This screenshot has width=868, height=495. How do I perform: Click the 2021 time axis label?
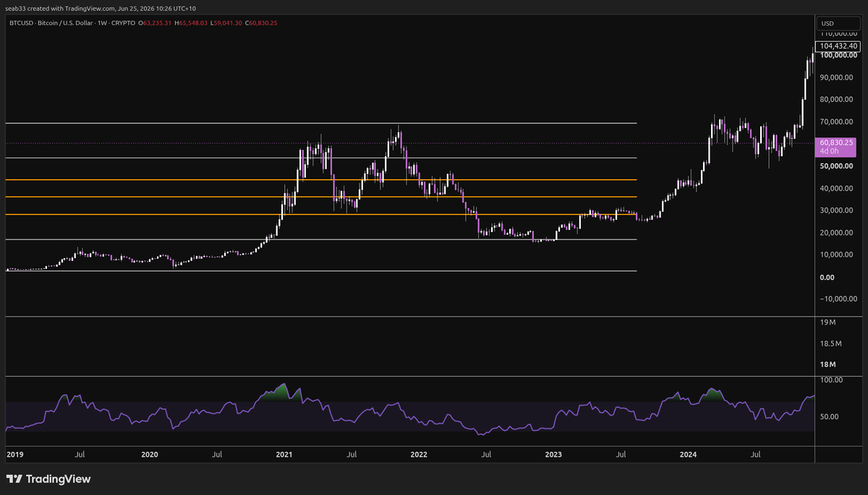(x=284, y=455)
